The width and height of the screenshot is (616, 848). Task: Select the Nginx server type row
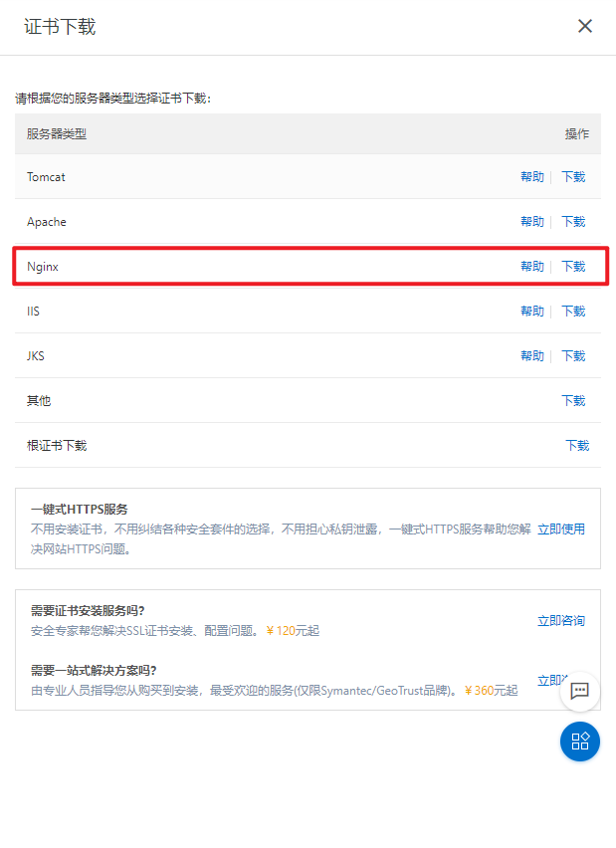[308, 266]
